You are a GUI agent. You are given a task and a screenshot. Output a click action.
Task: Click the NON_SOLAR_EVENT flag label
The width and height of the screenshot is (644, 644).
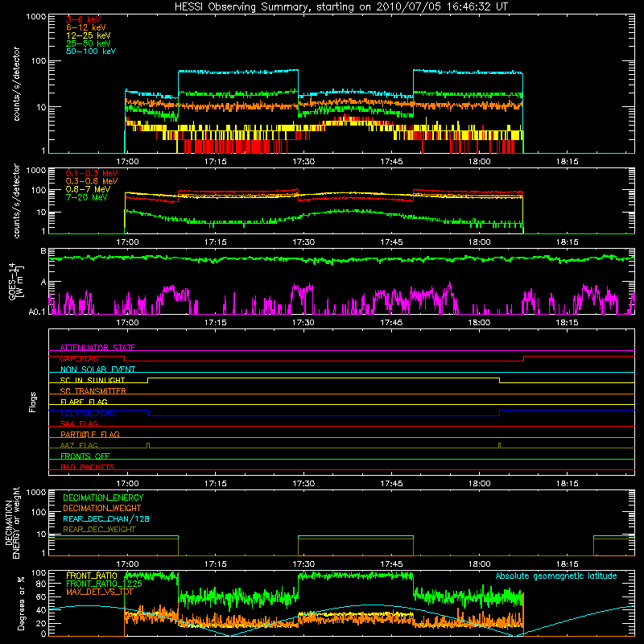97,369
